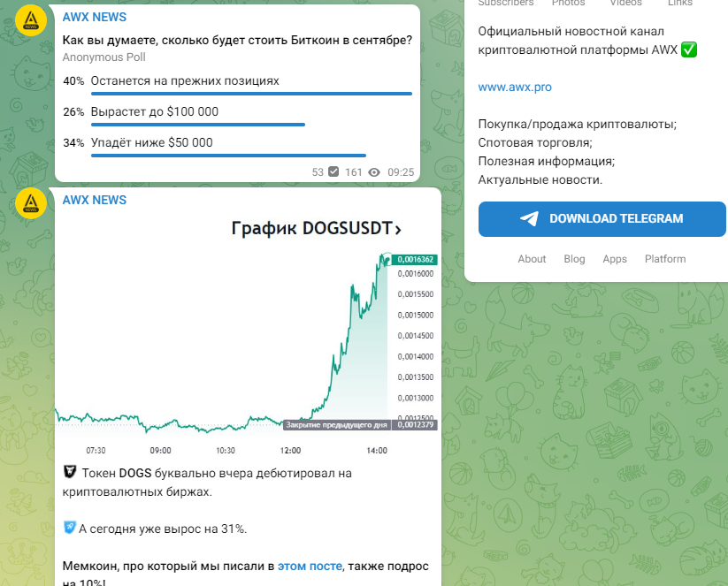Click the poll voters checkmark icon

333,172
